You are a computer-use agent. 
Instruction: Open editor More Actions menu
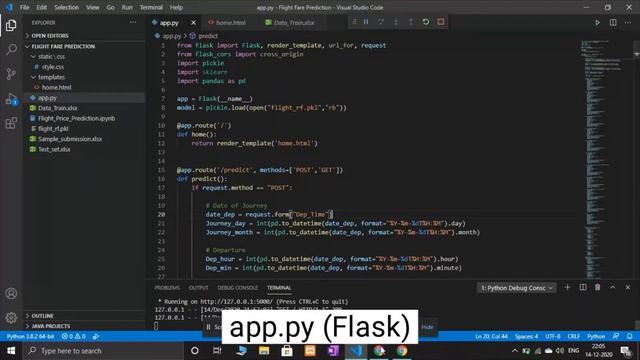(628, 22)
